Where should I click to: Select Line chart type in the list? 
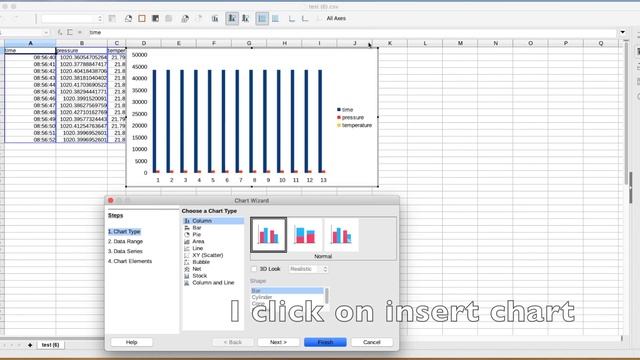point(213,248)
